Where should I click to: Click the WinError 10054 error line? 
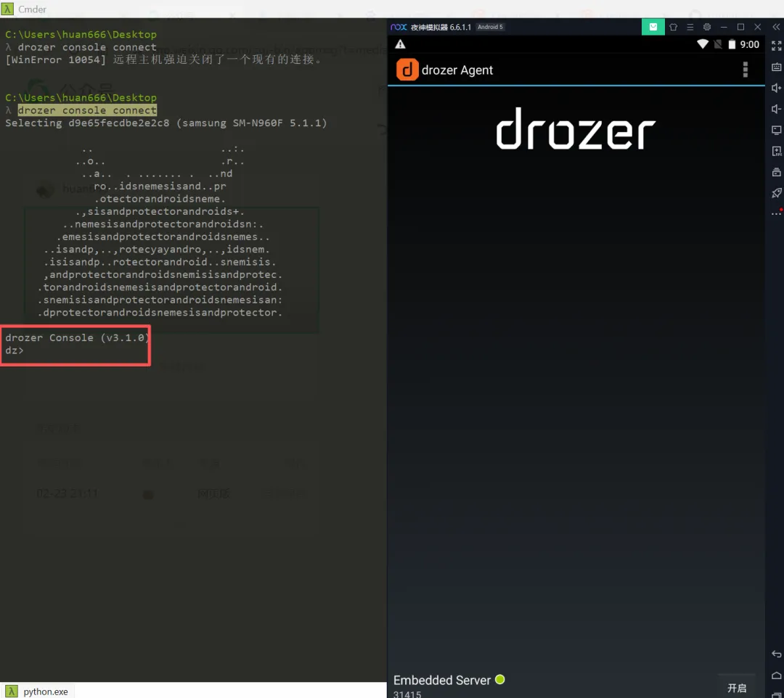163,59
